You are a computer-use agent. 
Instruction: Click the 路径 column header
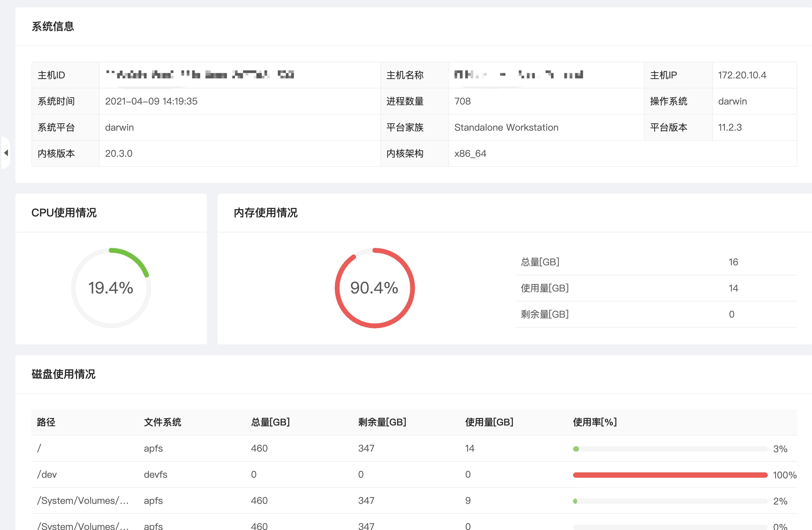(x=46, y=422)
